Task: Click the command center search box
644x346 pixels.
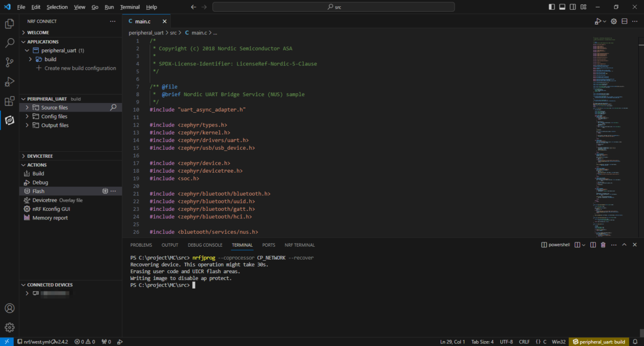Action: [x=333, y=7]
